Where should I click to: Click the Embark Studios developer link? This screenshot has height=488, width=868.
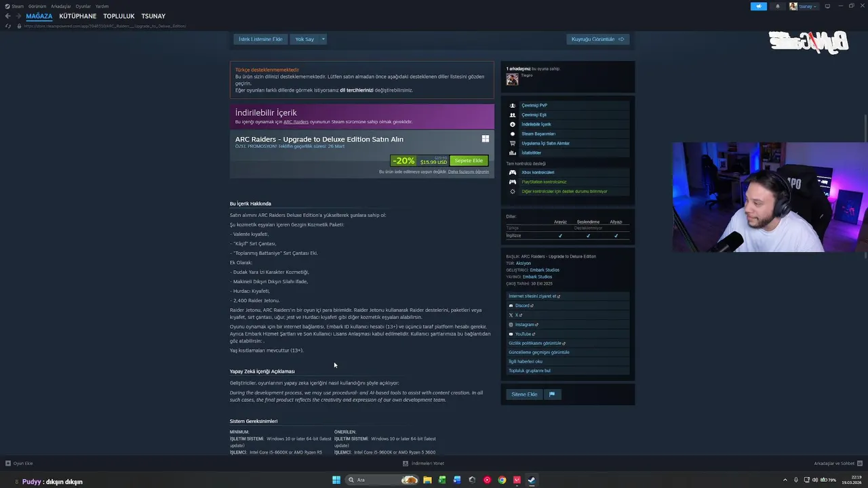point(545,270)
